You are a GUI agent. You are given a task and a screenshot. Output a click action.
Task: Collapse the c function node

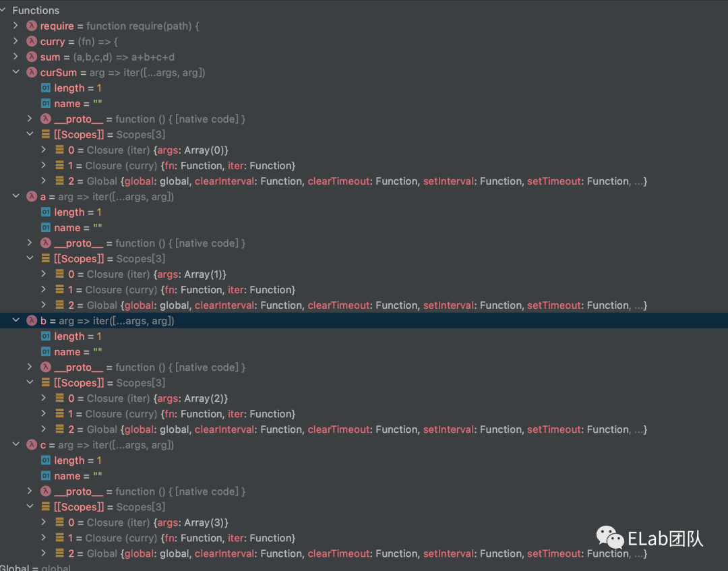16,444
